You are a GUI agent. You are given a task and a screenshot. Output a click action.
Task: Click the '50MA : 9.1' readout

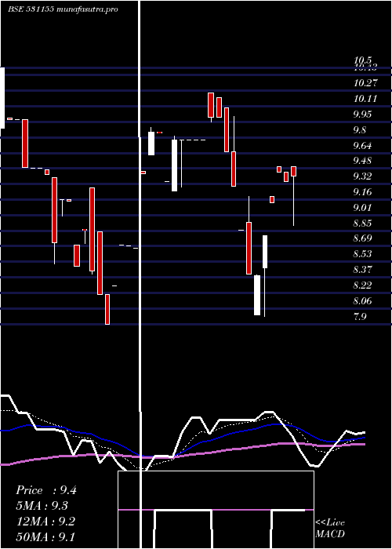tap(45, 536)
